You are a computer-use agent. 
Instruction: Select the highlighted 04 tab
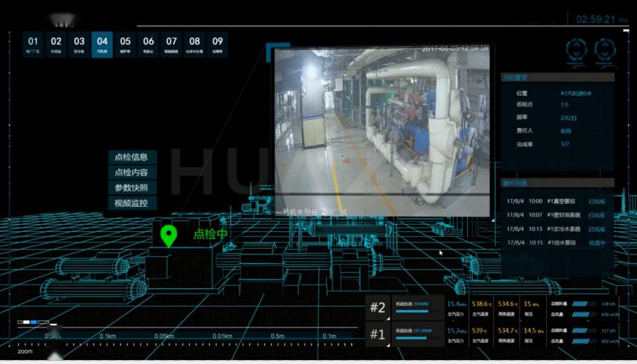pyautogui.click(x=102, y=44)
